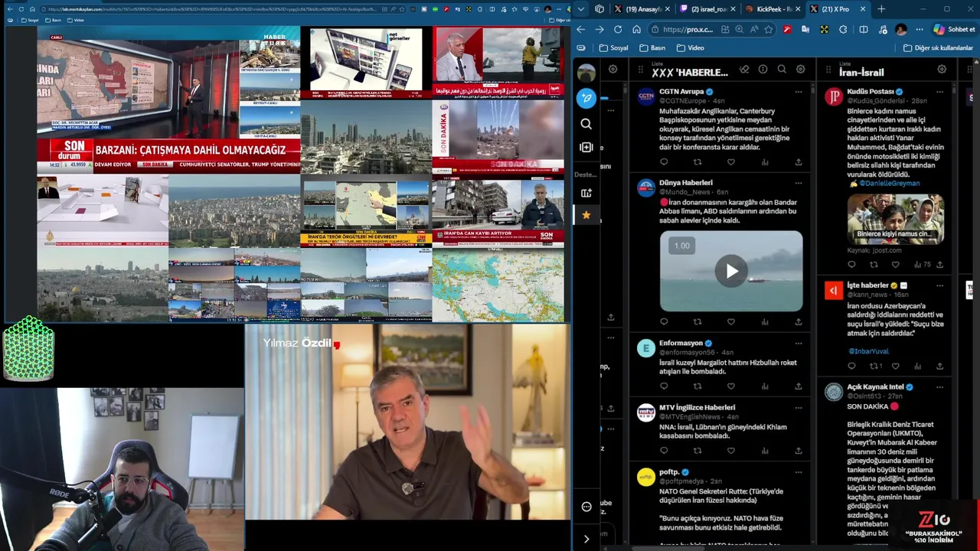Share the CGTN Avrupa post
Screen dimensions: 980x551
tap(799, 162)
